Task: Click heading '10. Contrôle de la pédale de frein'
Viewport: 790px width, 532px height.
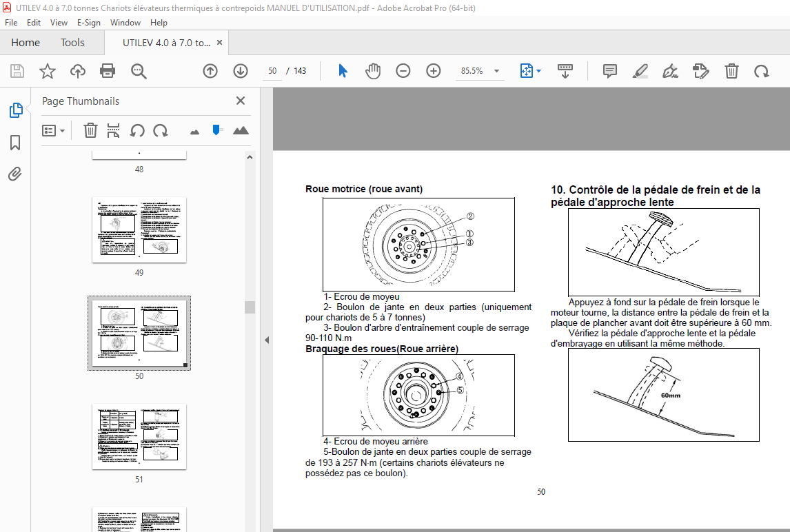Action: point(656,196)
